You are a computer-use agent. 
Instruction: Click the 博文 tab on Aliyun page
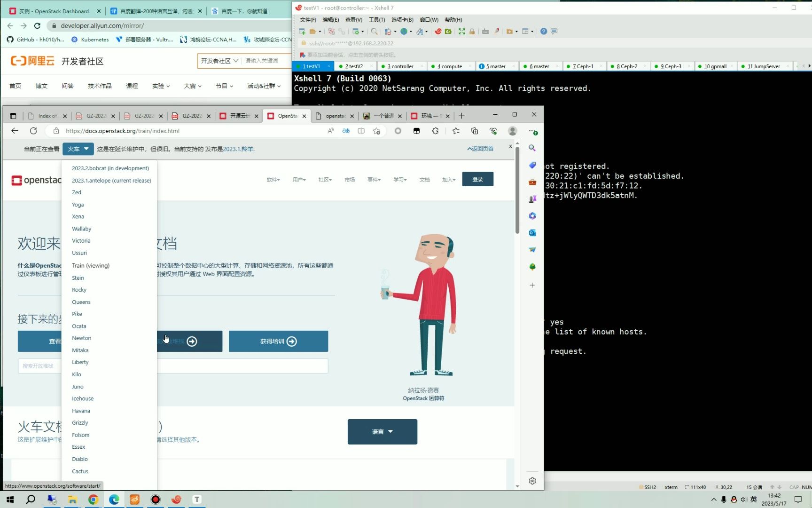coord(41,86)
